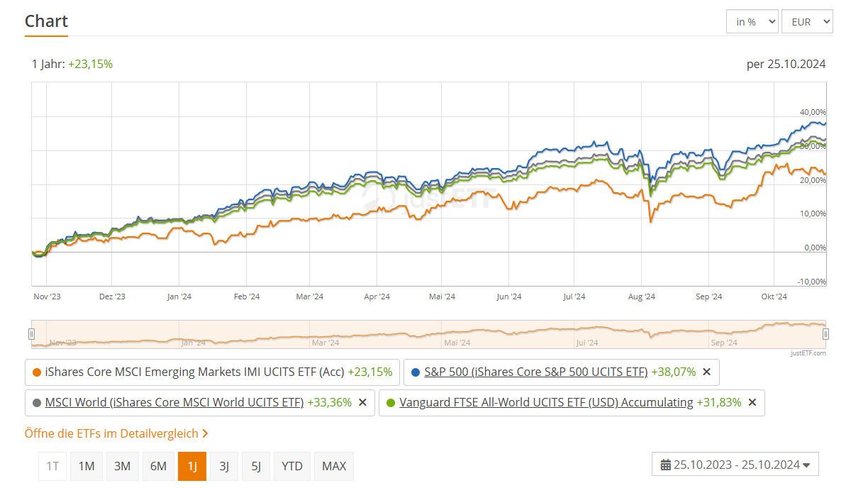Click the green Vanguard legend dot

(x=391, y=402)
